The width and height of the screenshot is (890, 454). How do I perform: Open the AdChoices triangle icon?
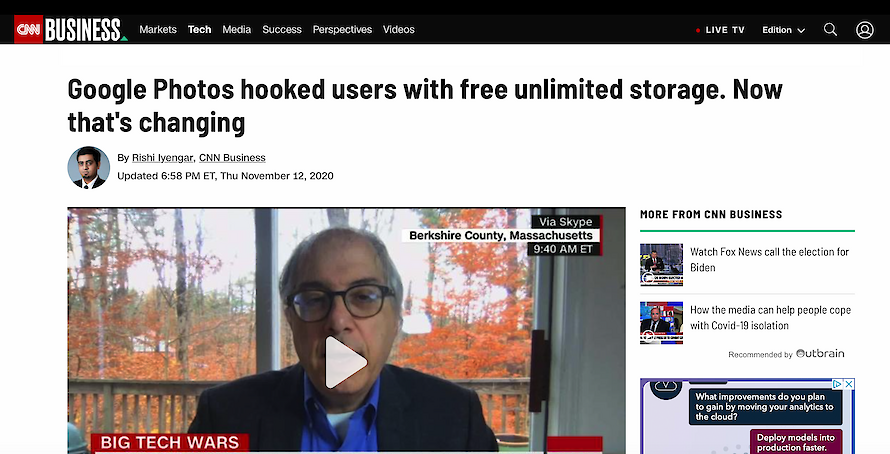(837, 384)
